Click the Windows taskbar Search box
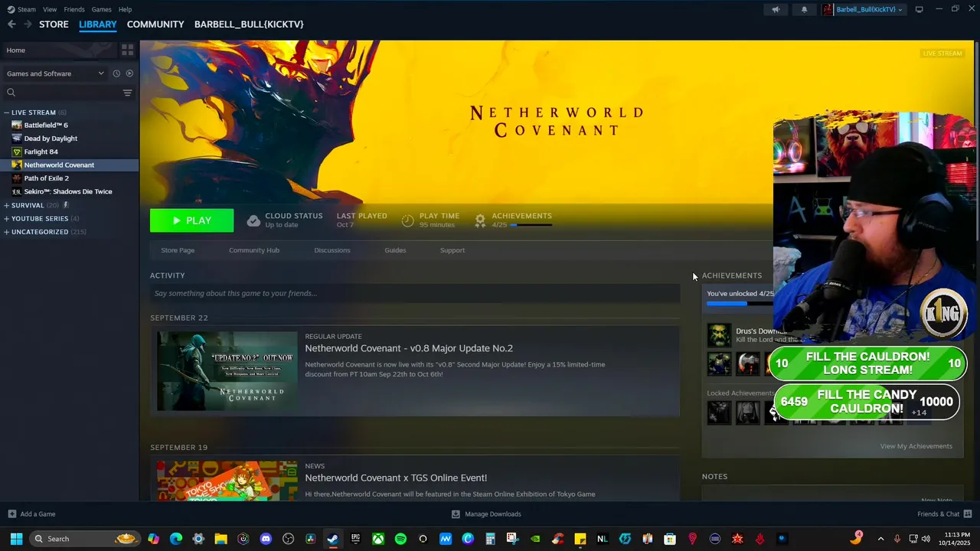 84,539
